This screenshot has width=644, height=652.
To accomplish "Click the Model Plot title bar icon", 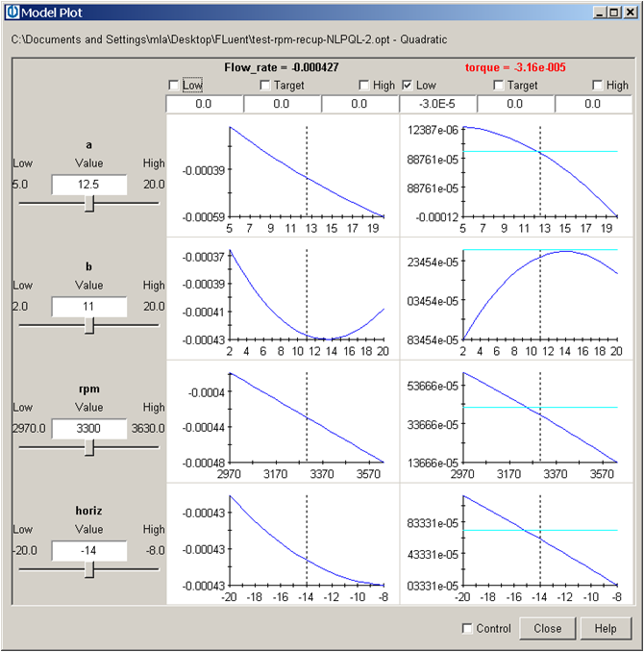I will (x=12, y=12).
